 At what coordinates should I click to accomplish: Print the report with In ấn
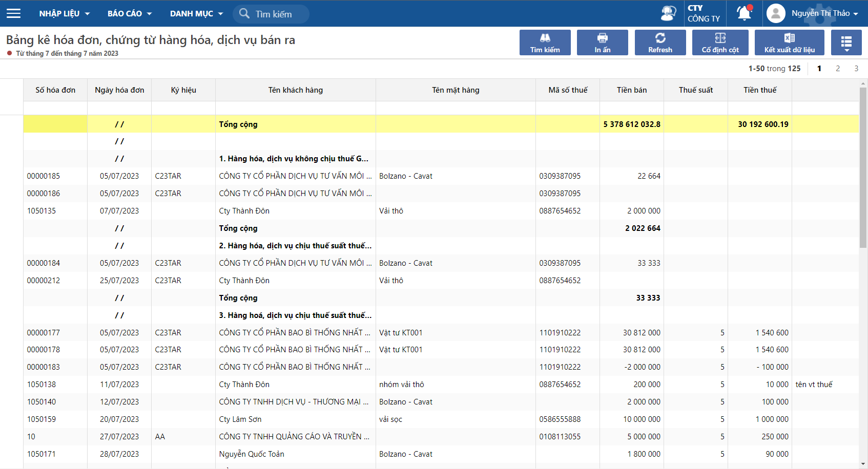602,42
